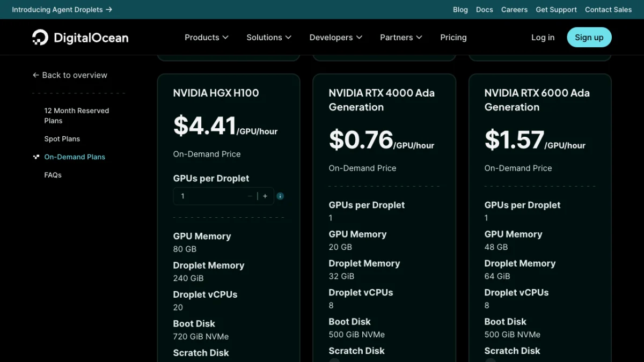This screenshot has height=362, width=644.
Task: Click the Sign up button
Action: click(x=589, y=38)
